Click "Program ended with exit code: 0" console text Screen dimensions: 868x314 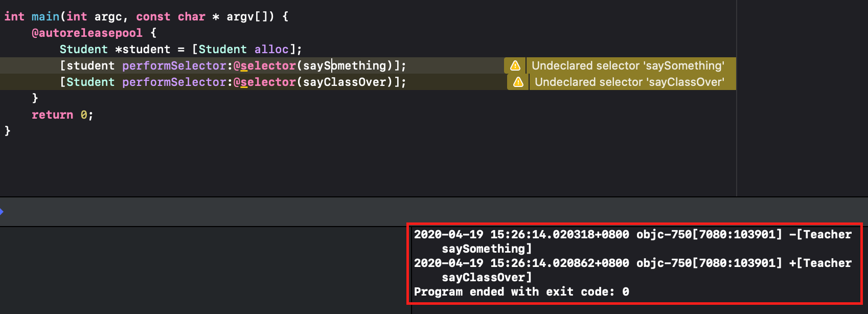521,292
